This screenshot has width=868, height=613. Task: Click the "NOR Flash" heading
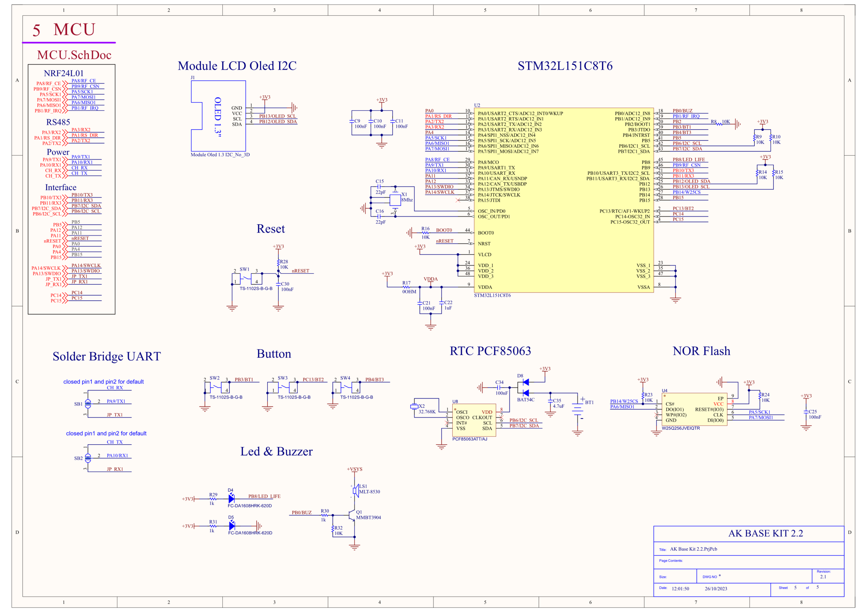pyautogui.click(x=701, y=351)
